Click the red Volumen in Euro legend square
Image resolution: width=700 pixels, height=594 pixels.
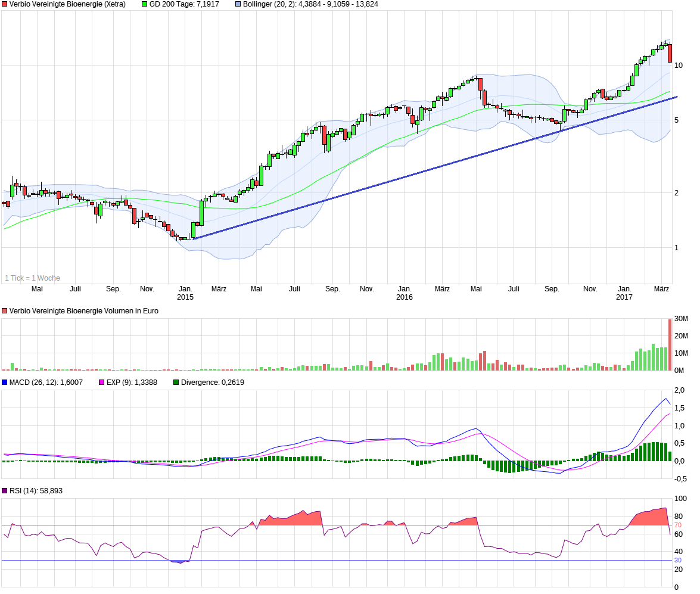point(4,311)
